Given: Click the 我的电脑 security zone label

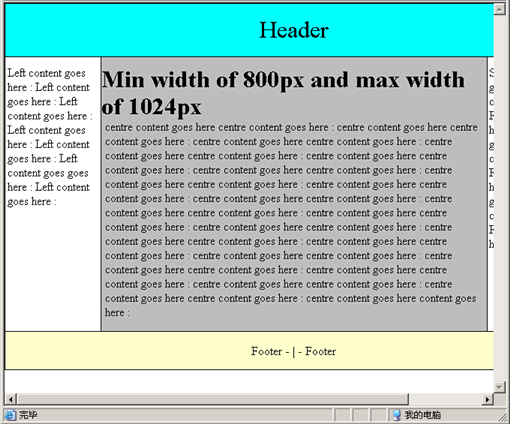Looking at the screenshot, I should coord(422,415).
